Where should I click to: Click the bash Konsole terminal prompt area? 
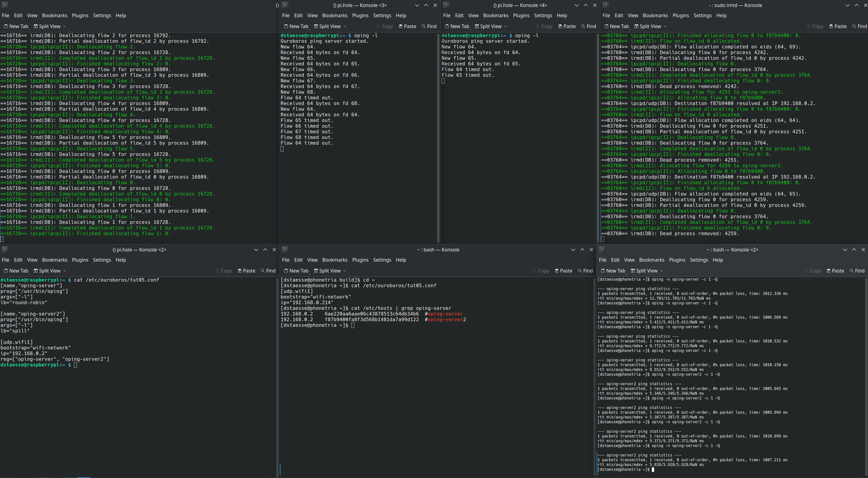click(x=352, y=325)
